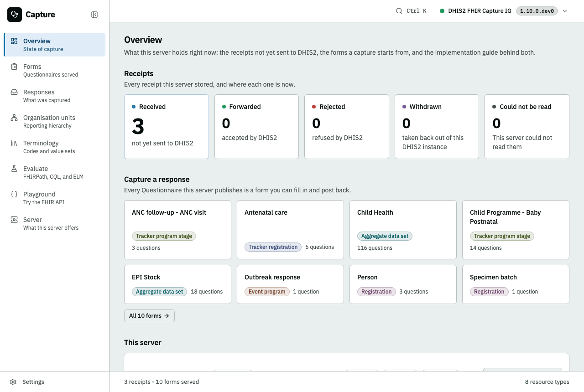
Task: Collapse the sidebar with the panel icon
Action: [x=94, y=15]
